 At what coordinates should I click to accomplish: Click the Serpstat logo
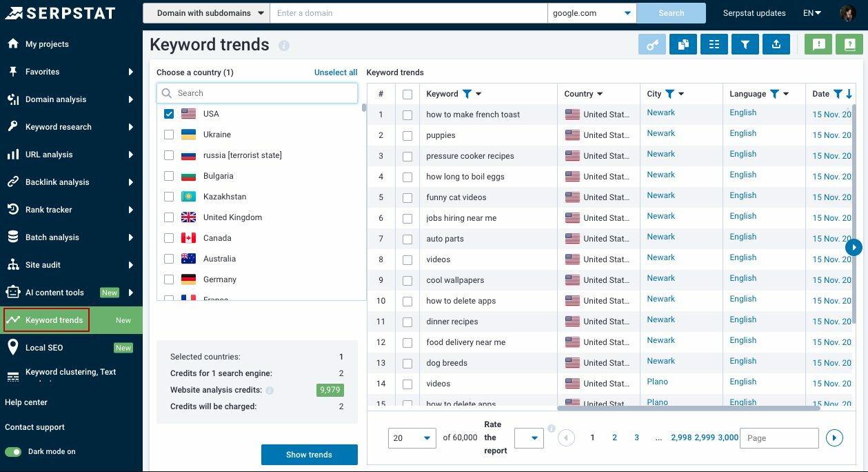[60, 12]
